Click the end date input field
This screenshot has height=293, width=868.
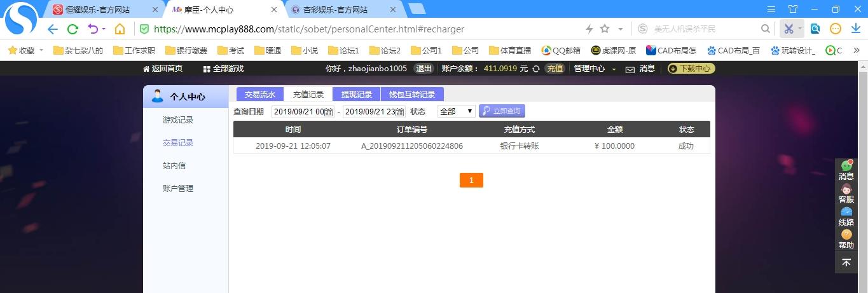click(x=374, y=112)
